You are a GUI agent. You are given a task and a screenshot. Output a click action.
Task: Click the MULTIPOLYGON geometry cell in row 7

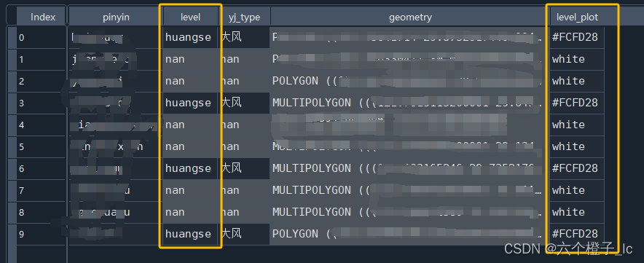coord(410,190)
